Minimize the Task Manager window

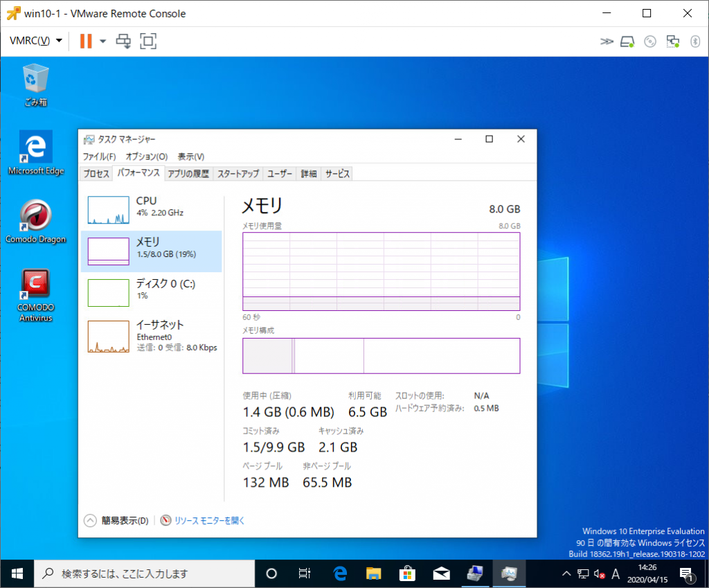point(458,139)
